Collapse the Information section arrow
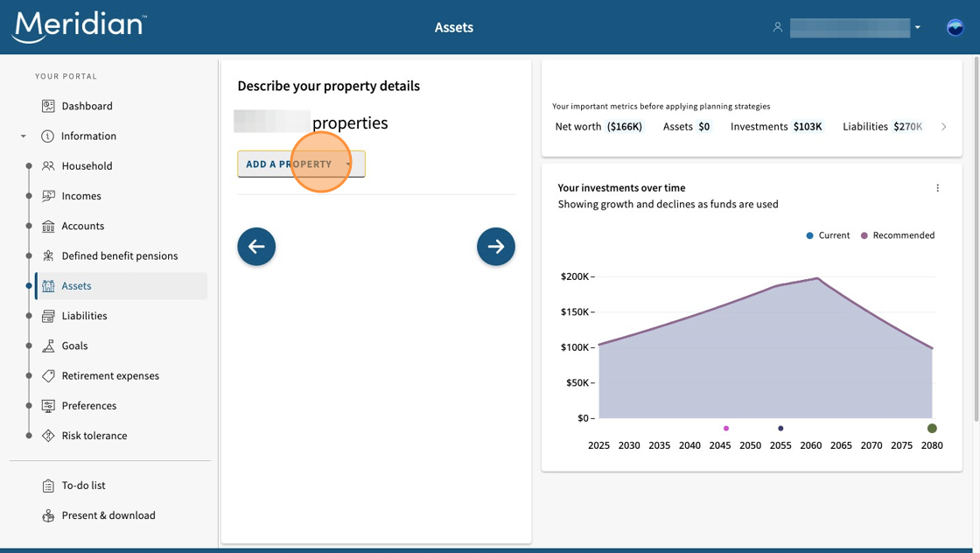The height and width of the screenshot is (553, 980). coord(23,136)
